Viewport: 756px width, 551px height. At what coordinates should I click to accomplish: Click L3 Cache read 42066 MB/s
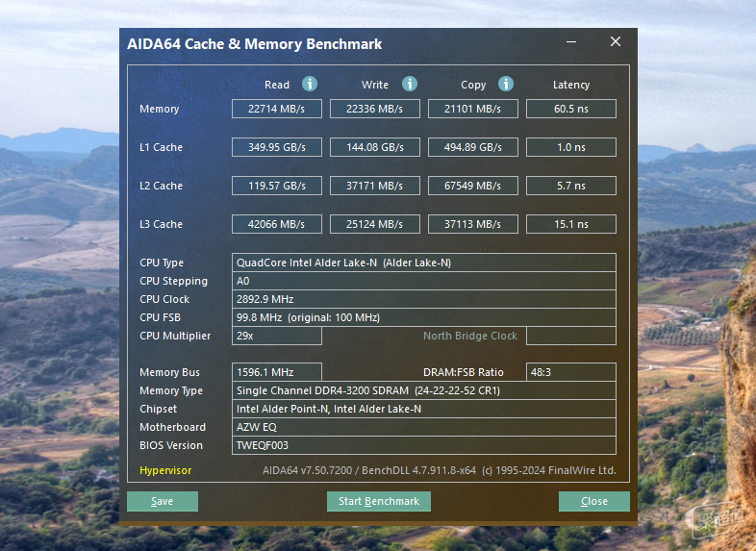(x=277, y=225)
